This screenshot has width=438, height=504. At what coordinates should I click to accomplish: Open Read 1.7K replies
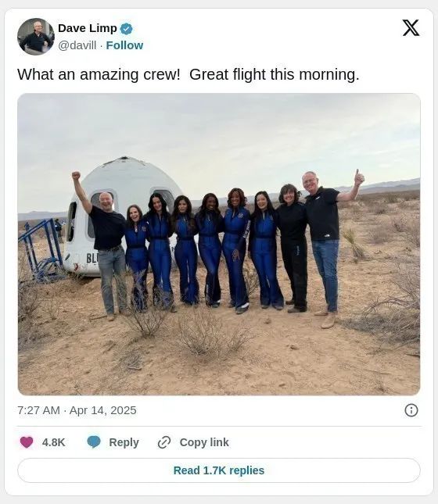219,470
